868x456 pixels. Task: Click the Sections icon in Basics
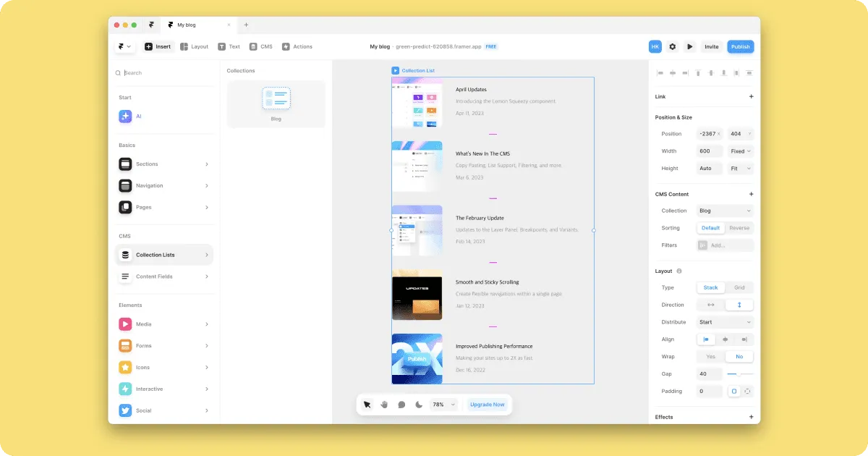coord(125,164)
